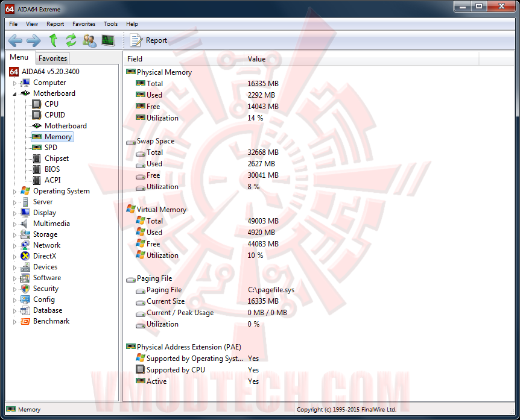The width and height of the screenshot is (520, 420).
Task: Open the Tools menu
Action: coord(110,24)
